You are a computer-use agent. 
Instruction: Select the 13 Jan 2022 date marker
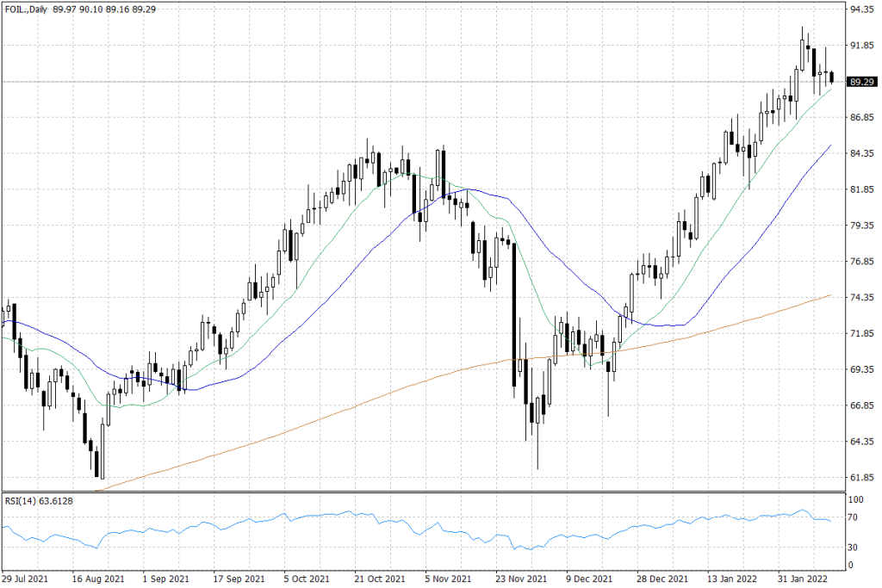point(731,579)
